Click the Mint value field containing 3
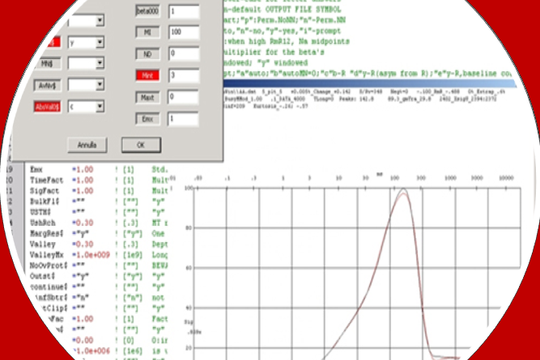 pos(184,75)
